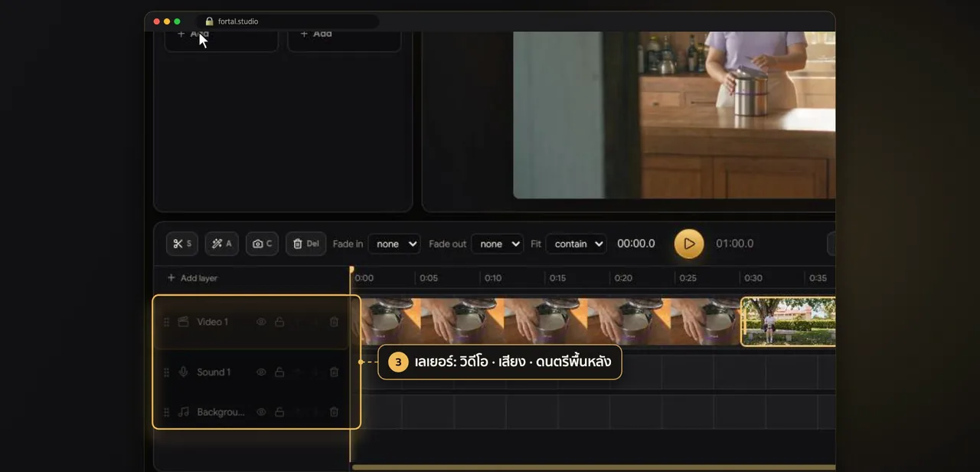Click the drag handle of Video 1 layer

(166, 322)
